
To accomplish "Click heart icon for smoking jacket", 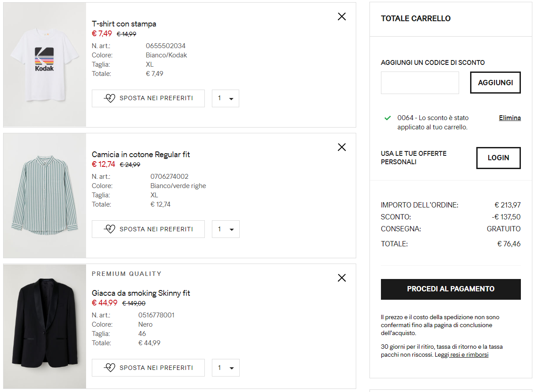I will pyautogui.click(x=110, y=368).
